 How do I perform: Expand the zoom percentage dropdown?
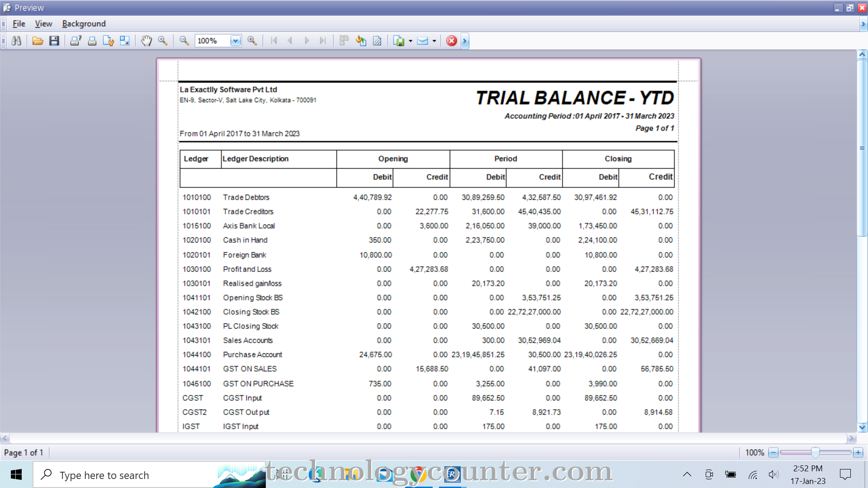tap(235, 41)
